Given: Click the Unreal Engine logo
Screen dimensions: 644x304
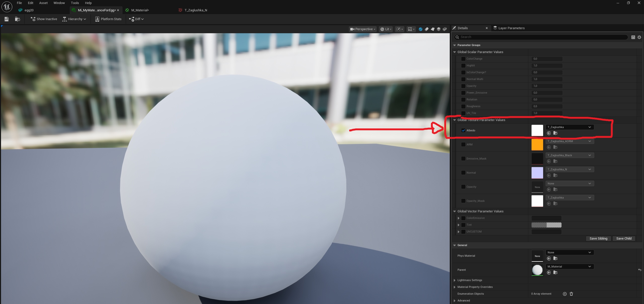Looking at the screenshot, I should (7, 7).
